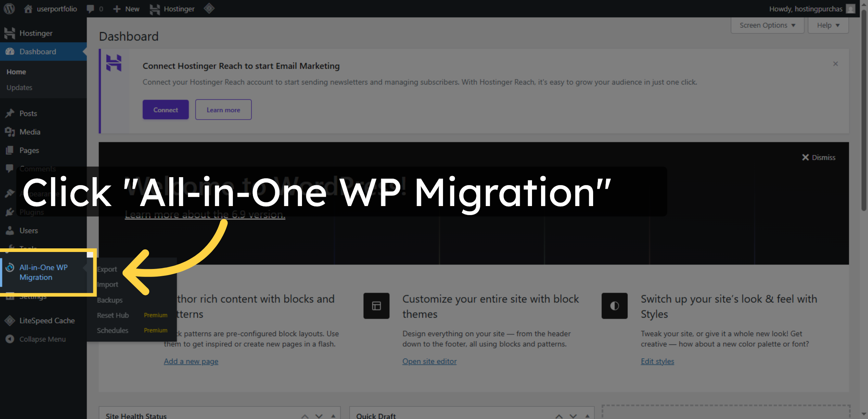Select the Hostinger icon in the sidebar
This screenshot has height=419, width=868.
(10, 33)
